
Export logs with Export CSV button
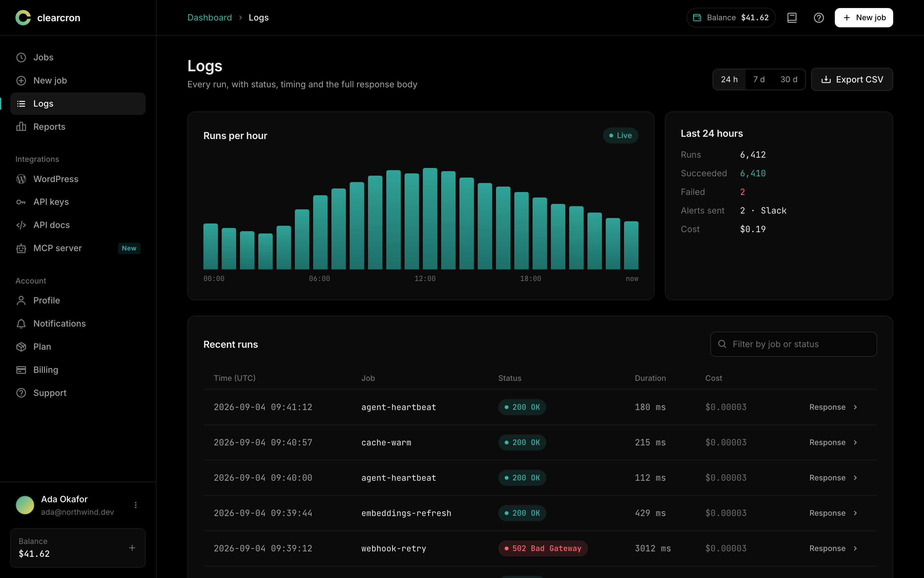click(852, 80)
